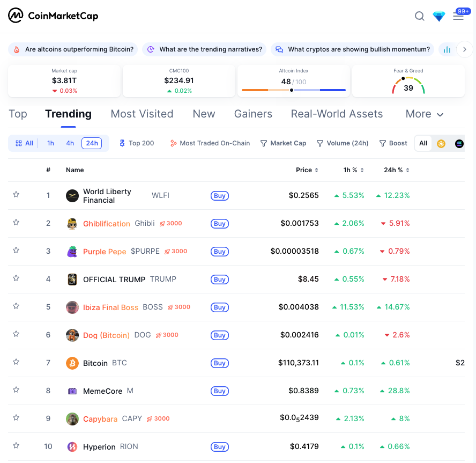
Task: Click the blue diamond rewards icon
Action: click(439, 16)
